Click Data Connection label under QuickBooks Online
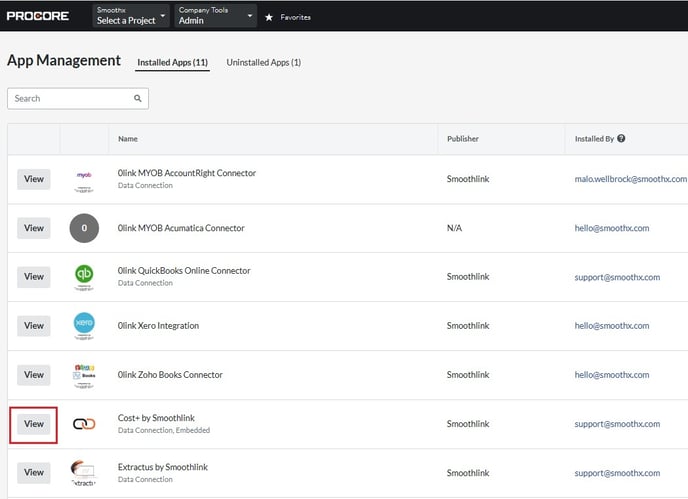The height and width of the screenshot is (499, 688). 145,283
